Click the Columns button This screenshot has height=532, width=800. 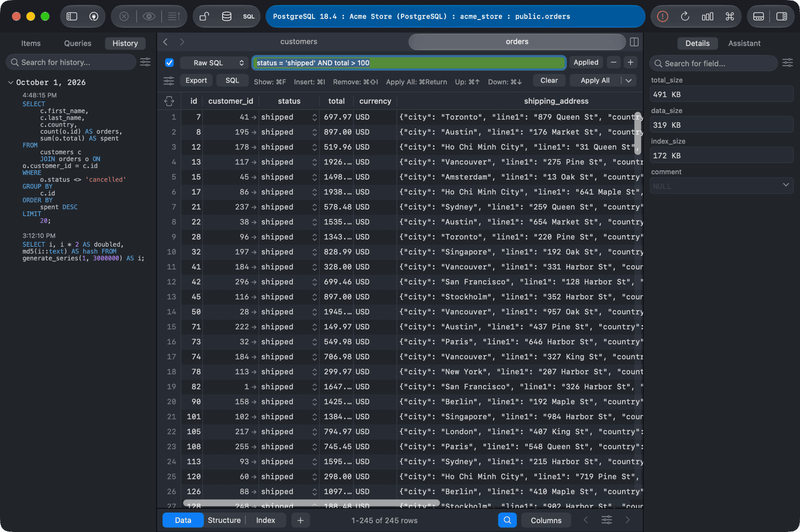point(546,520)
